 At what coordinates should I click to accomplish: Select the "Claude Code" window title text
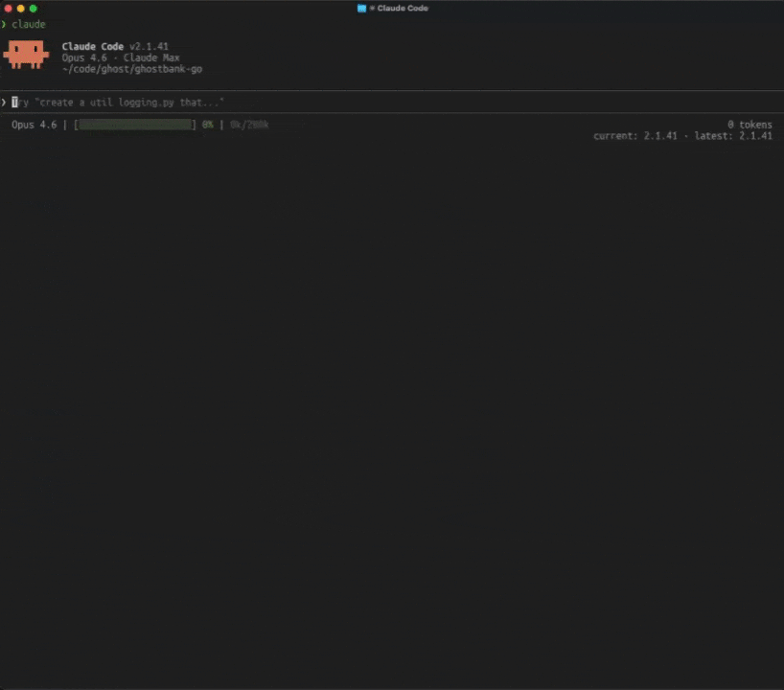click(403, 8)
